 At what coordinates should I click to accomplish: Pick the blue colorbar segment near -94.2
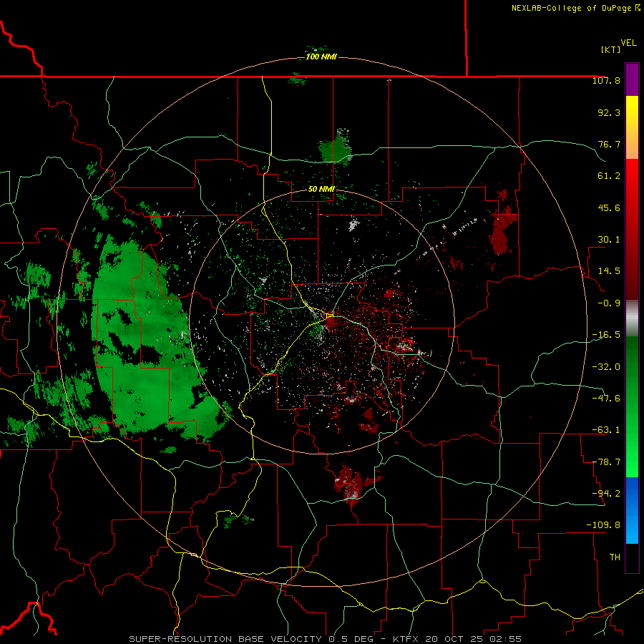(632, 493)
